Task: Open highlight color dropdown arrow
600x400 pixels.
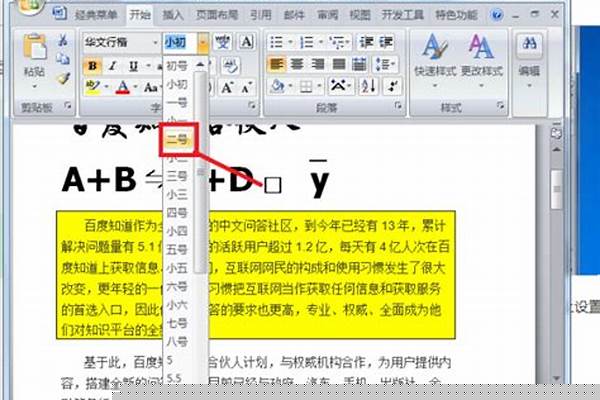Action: coord(106,87)
